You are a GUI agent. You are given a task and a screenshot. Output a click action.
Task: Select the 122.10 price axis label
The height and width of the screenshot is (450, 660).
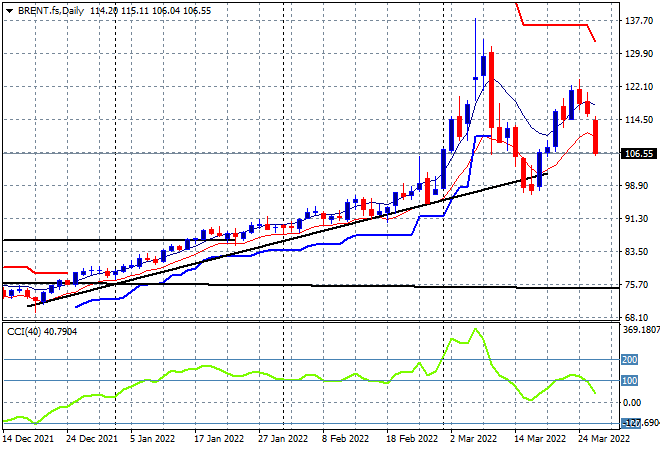(639, 86)
